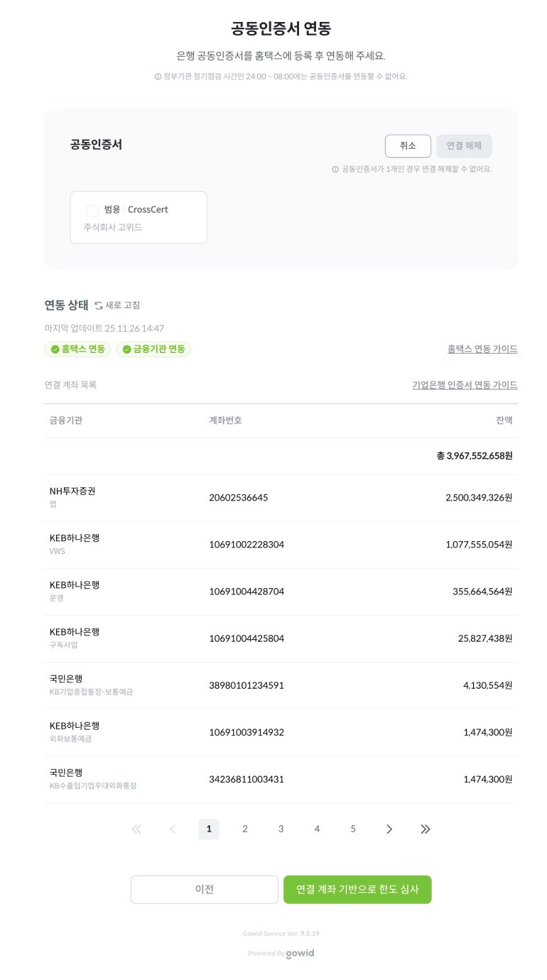Click the green check on 홈택스 연동 badge
This screenshot has height=980, width=547.
point(55,349)
